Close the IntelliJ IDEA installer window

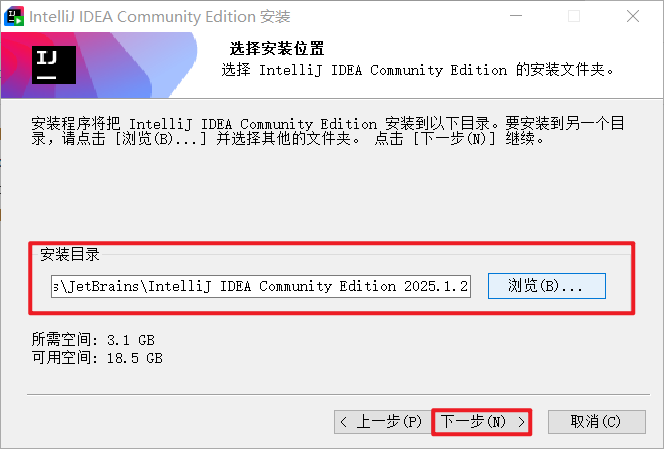click(x=633, y=16)
